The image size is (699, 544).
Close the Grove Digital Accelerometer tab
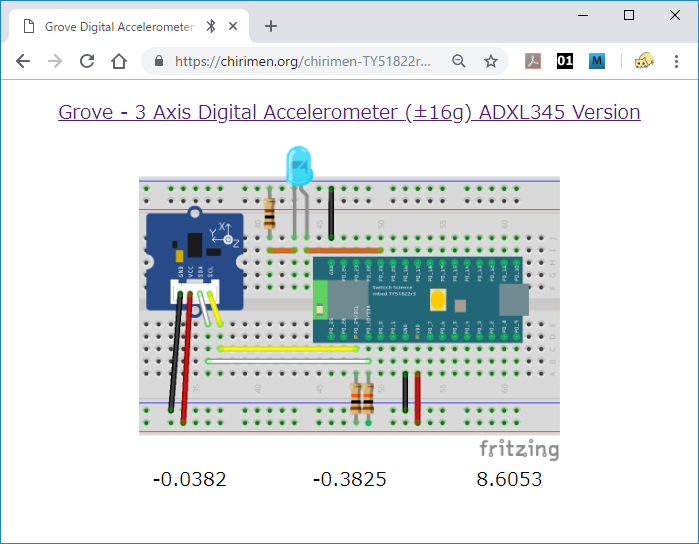coord(238,26)
